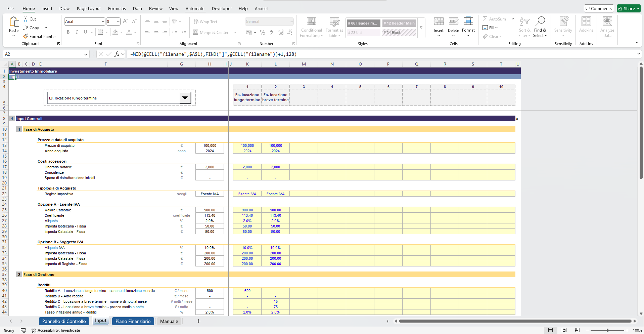Screen dimensions: 644x334
Task: Open Conditional Formatting
Action: (311, 27)
